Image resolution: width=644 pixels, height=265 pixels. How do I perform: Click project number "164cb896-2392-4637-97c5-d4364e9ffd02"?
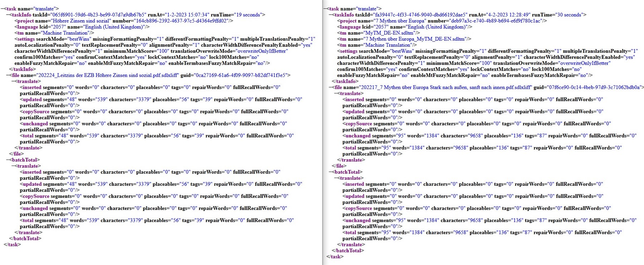(x=182, y=21)
